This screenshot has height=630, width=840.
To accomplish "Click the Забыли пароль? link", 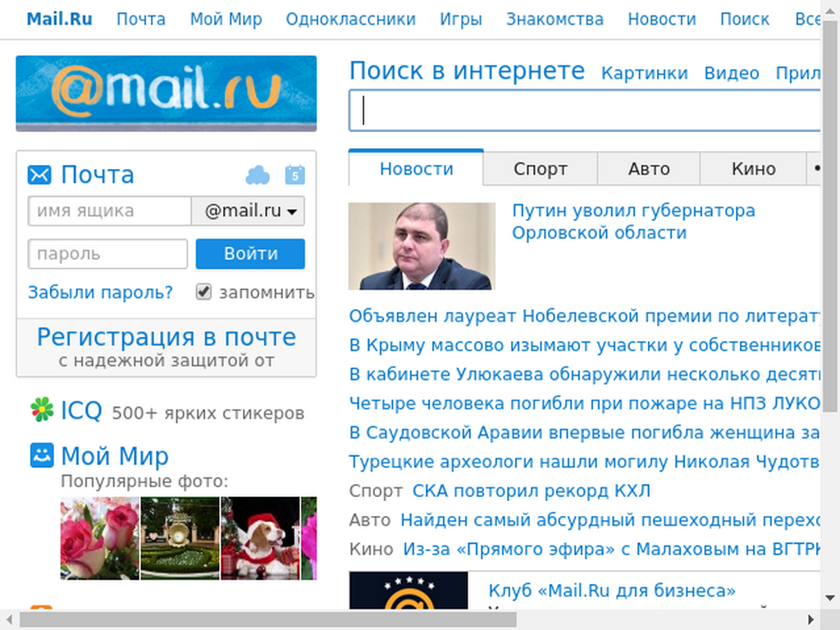I will pyautogui.click(x=100, y=293).
